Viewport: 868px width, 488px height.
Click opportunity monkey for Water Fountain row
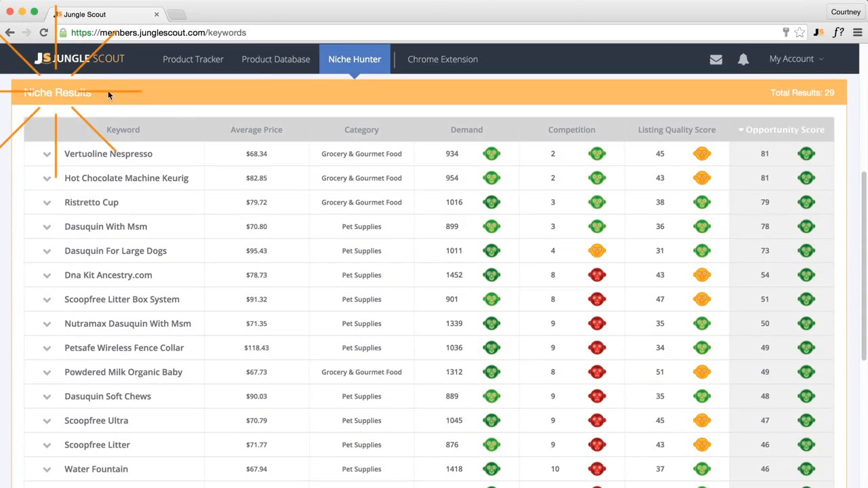806,469
